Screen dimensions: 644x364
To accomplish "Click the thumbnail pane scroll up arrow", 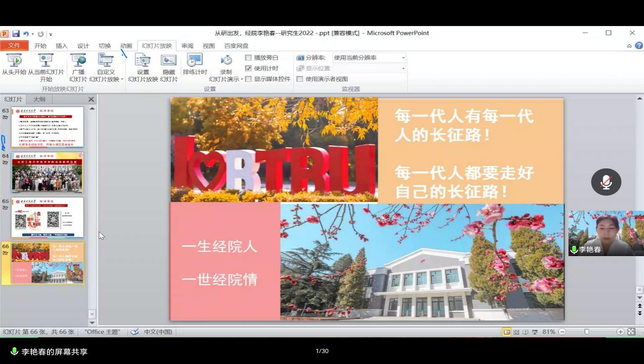I will click(92, 109).
